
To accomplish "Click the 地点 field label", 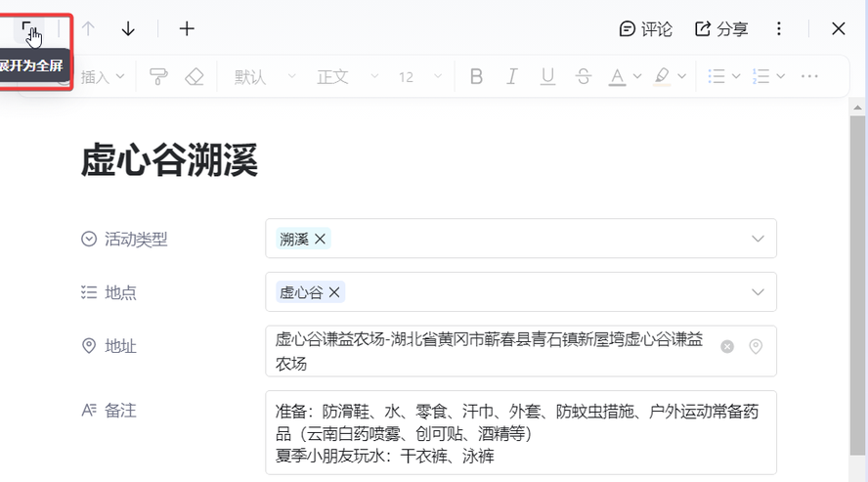I will pyautogui.click(x=120, y=292).
